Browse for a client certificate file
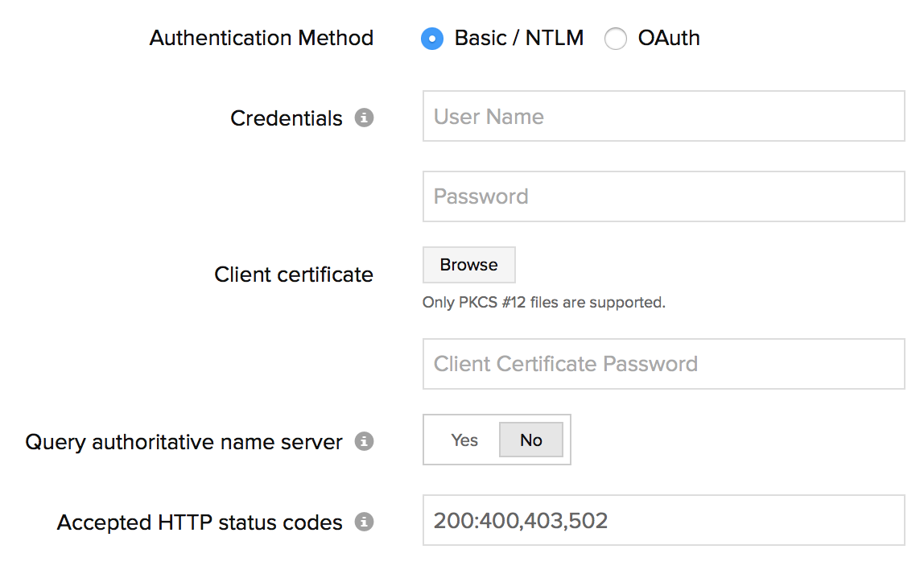 tap(468, 265)
